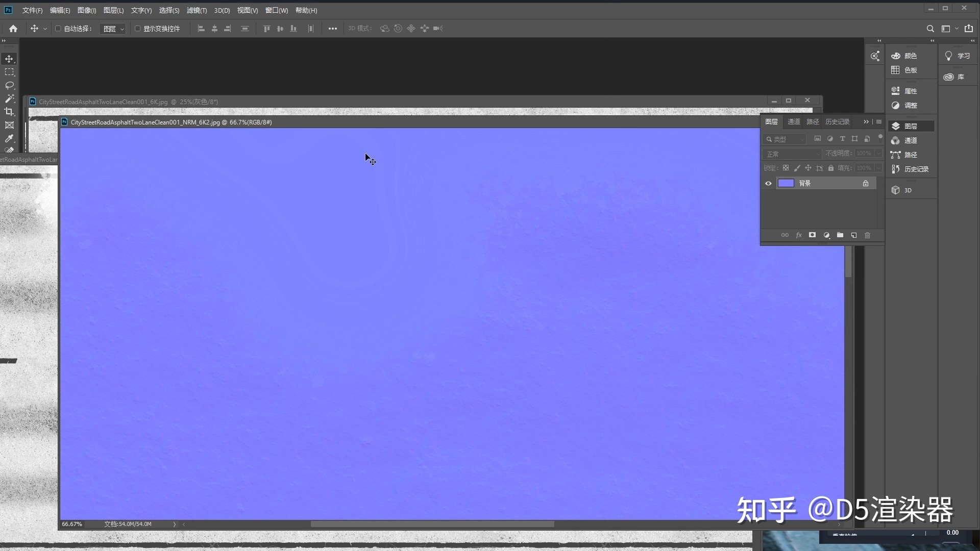Viewport: 980px width, 551px height.
Task: Open the 滤镜(T) menu
Action: (x=197, y=10)
